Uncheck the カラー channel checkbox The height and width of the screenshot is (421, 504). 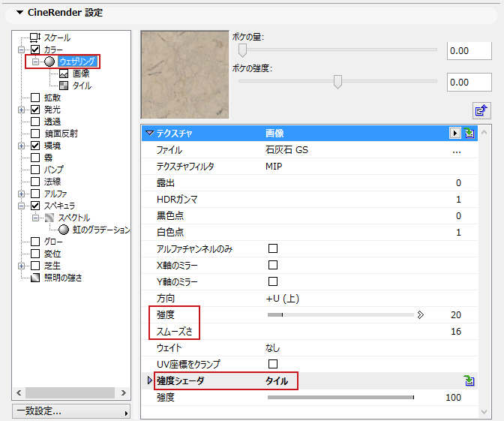tap(35, 50)
